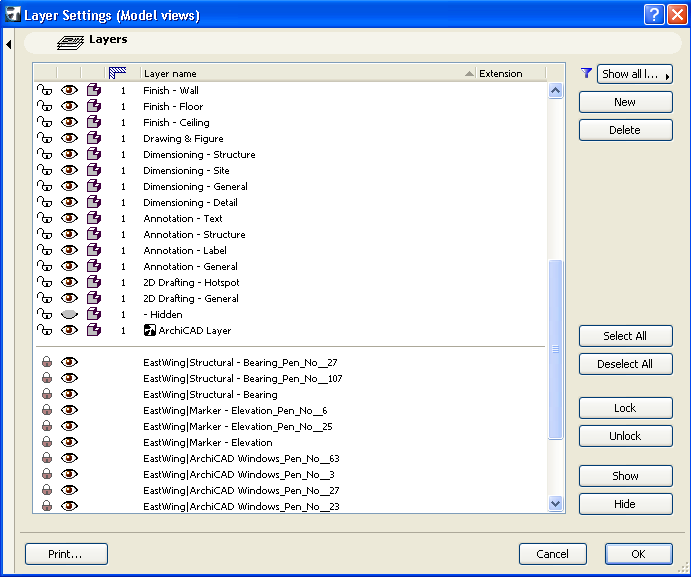Toggle lock icon for Finish - Floor layer

coord(44,106)
